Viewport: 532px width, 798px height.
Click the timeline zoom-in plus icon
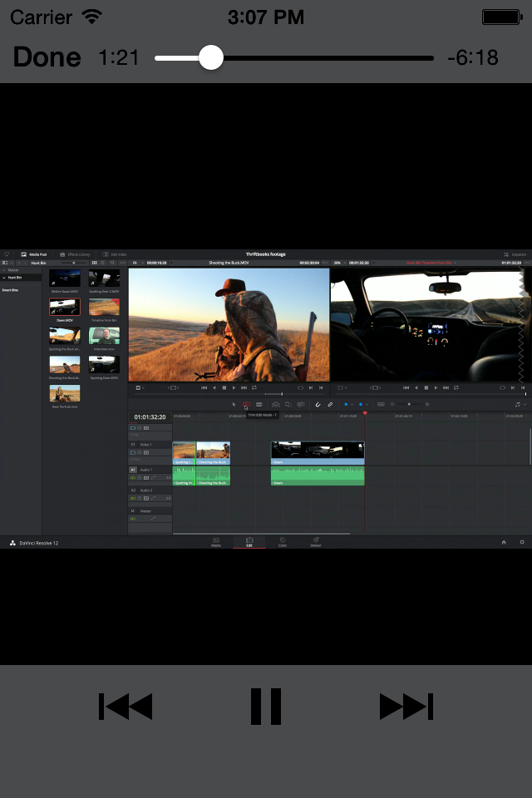click(426, 404)
